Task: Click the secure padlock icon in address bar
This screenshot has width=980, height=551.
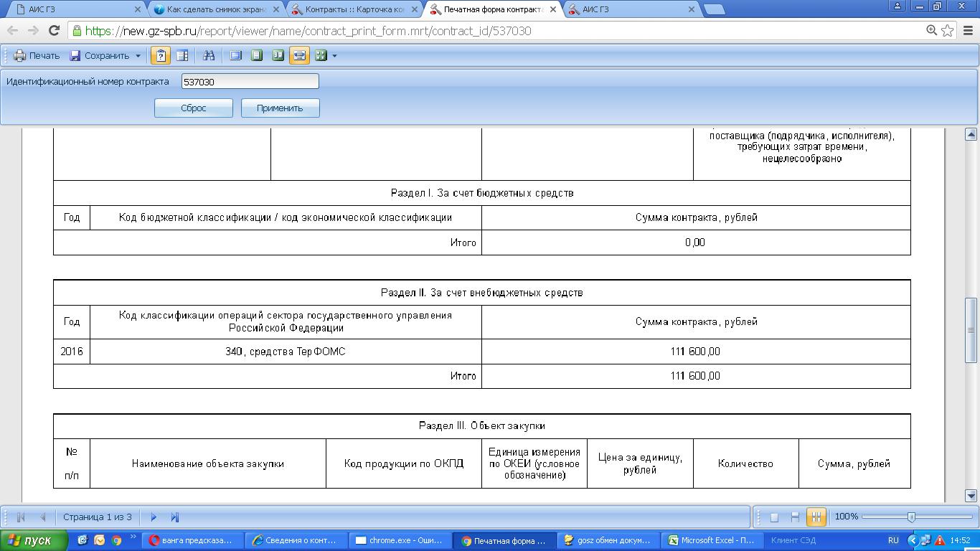Action: pos(76,31)
